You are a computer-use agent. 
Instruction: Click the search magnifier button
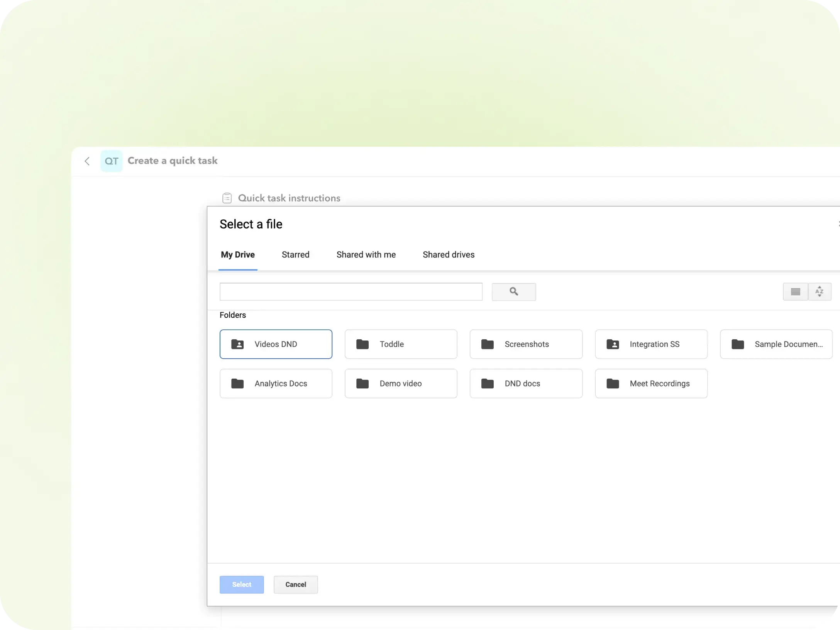(x=513, y=292)
